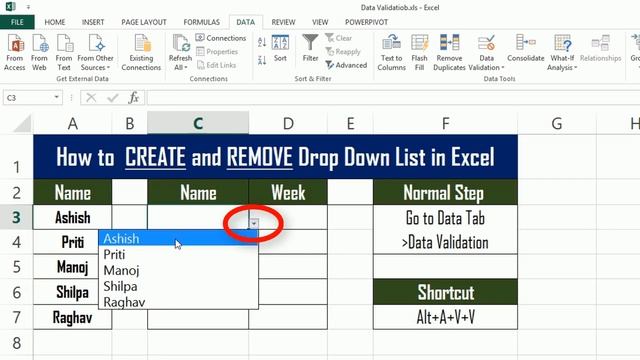Image resolution: width=640 pixels, height=360 pixels.
Task: Click cell A7 containing Raghav
Action: (x=73, y=317)
